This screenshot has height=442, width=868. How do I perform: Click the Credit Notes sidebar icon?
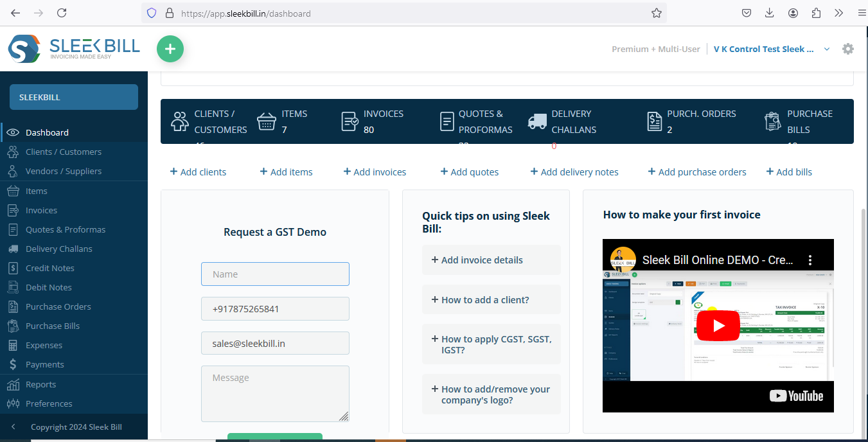tap(13, 268)
